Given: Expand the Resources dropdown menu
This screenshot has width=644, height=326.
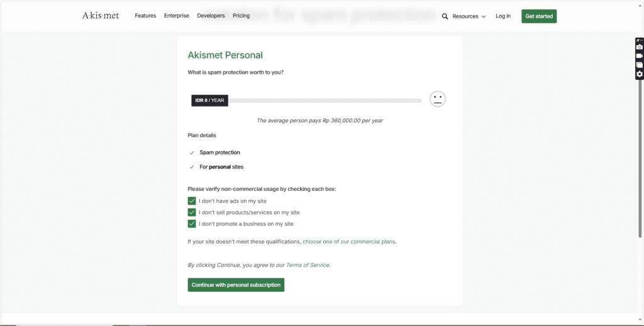Looking at the screenshot, I should click(x=469, y=16).
